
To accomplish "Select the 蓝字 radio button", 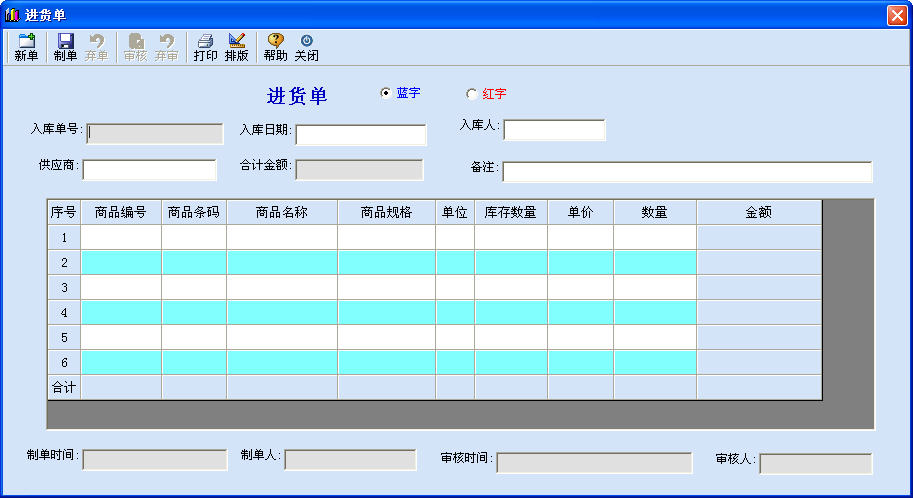I will point(386,93).
